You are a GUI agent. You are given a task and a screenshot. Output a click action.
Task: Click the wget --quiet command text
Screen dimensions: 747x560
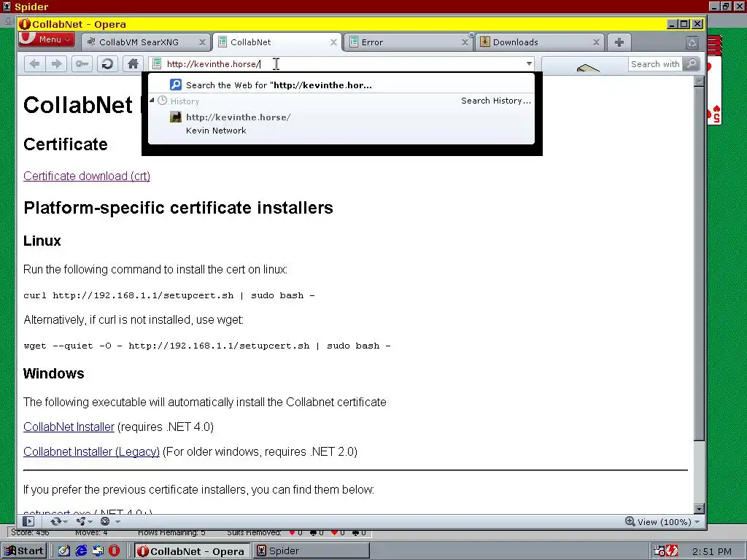tap(206, 346)
